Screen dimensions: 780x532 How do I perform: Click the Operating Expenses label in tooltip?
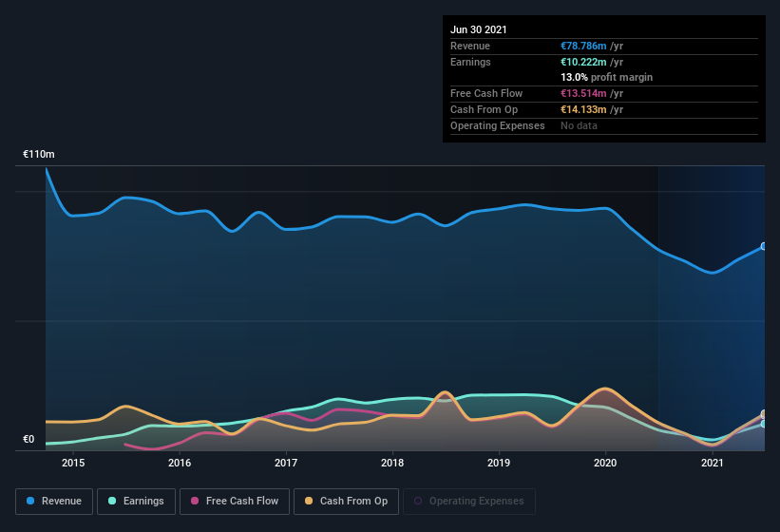coord(498,125)
